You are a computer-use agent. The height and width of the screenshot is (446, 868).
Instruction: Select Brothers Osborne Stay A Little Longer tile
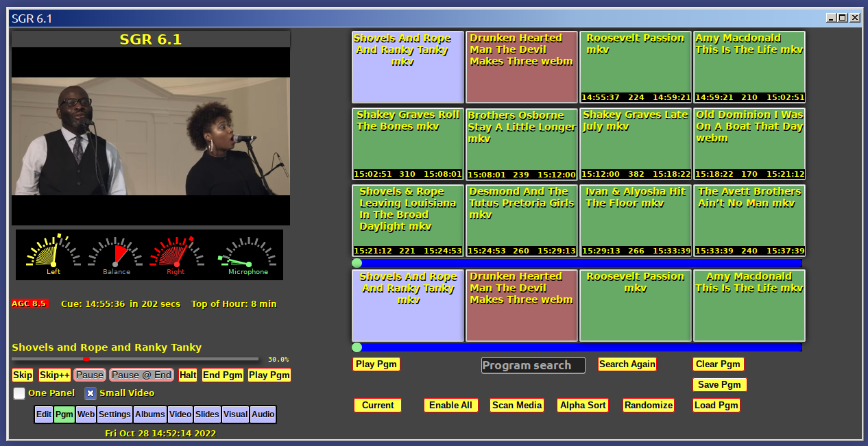pos(522,144)
